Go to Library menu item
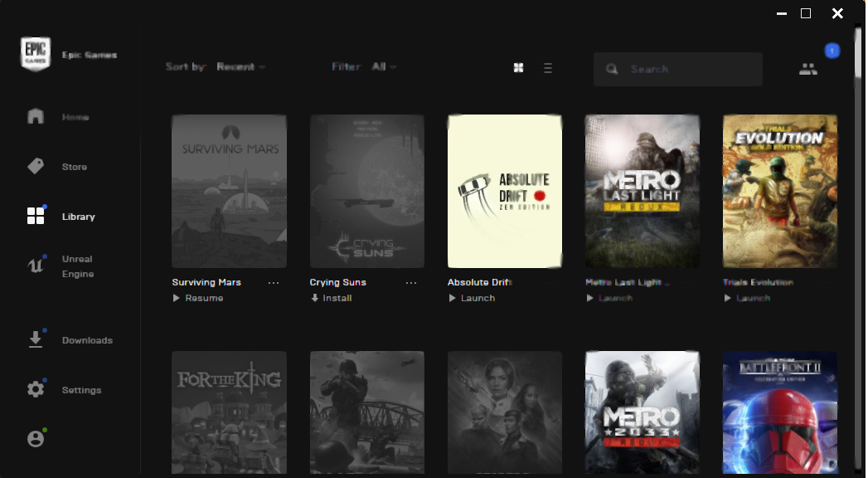 point(78,217)
